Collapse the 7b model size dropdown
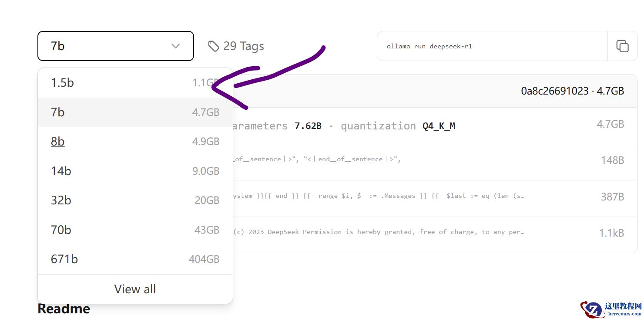This screenshot has width=644, height=319. tap(115, 46)
